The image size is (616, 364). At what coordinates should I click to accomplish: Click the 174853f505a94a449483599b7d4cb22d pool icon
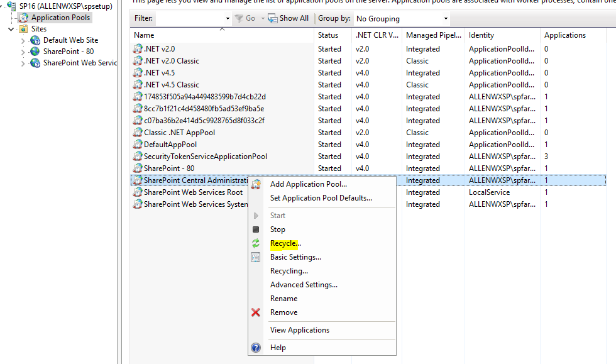[x=138, y=97]
